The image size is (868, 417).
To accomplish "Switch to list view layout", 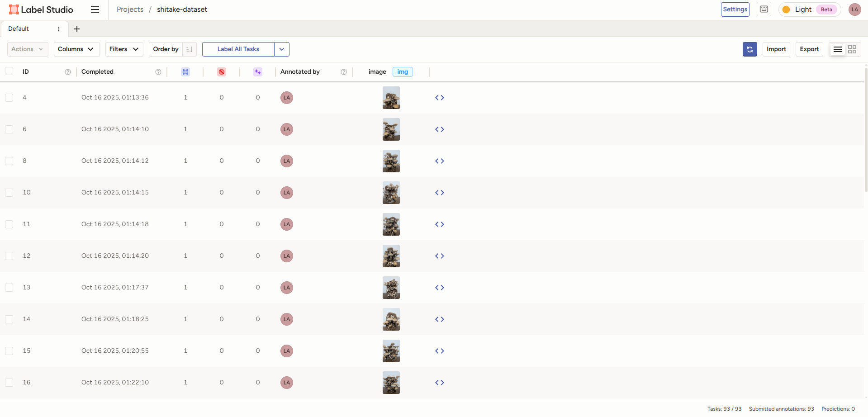I will pyautogui.click(x=838, y=49).
